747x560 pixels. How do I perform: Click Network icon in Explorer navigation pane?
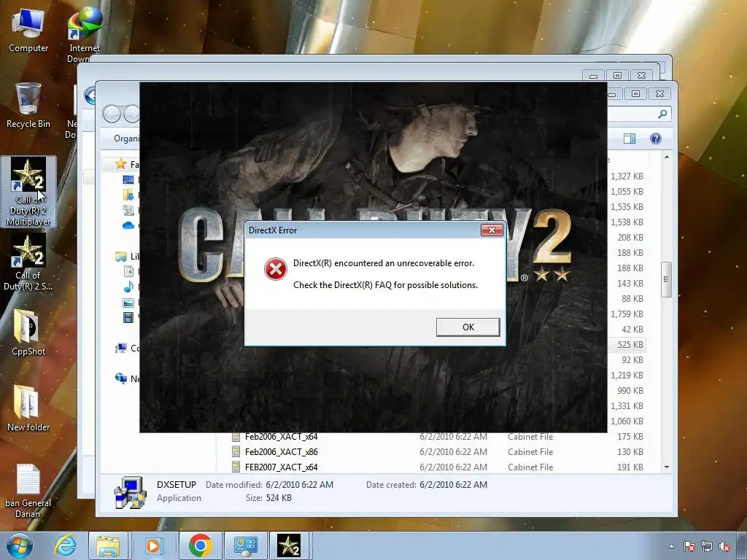click(x=121, y=378)
